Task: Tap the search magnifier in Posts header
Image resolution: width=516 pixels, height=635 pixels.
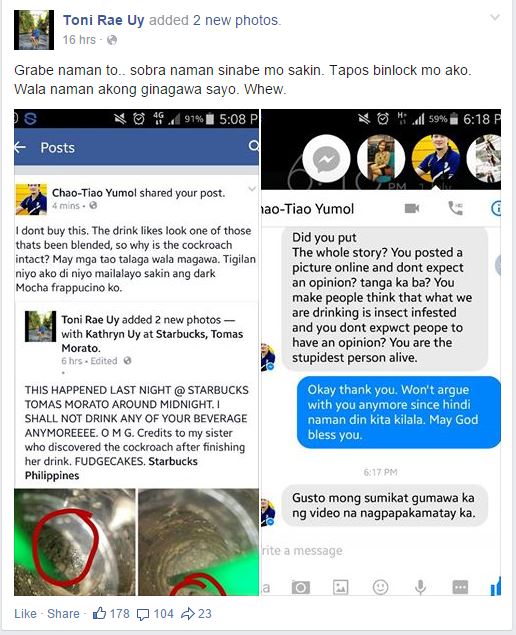Action: click(254, 146)
